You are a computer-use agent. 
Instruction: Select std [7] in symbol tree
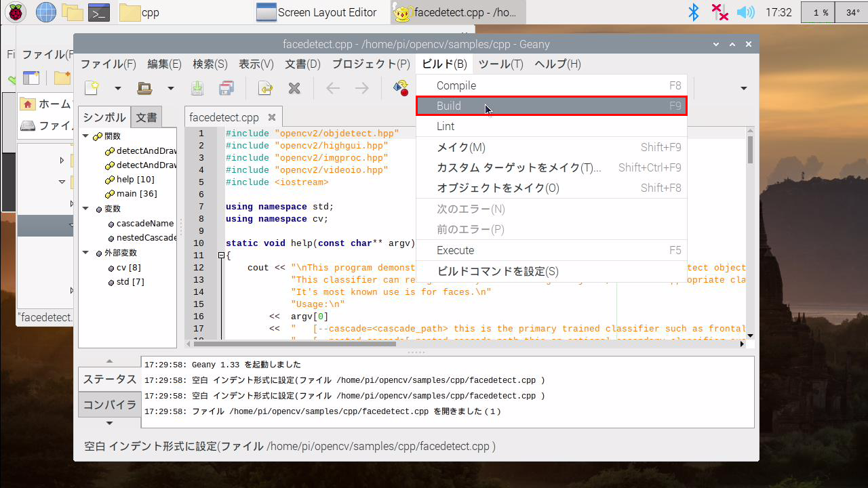130,282
